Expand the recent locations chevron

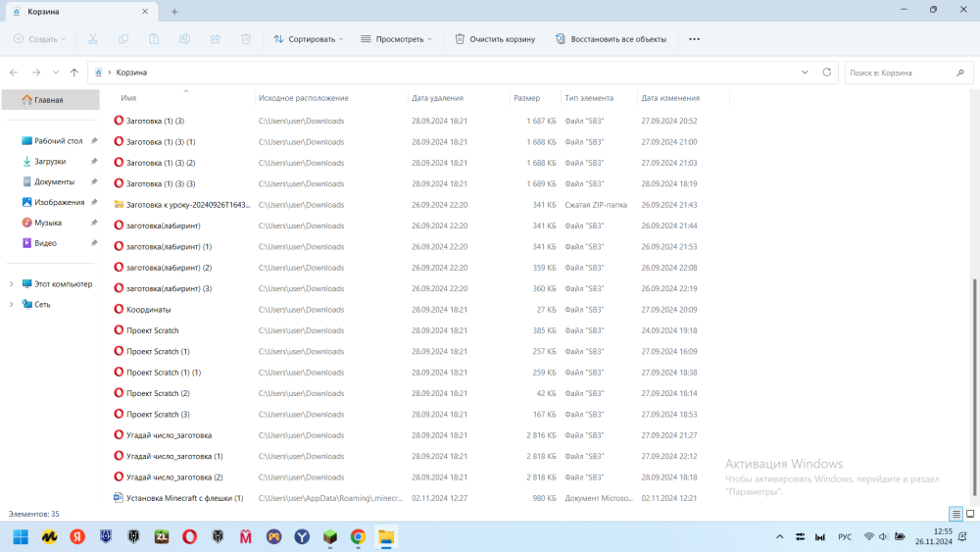coord(56,73)
